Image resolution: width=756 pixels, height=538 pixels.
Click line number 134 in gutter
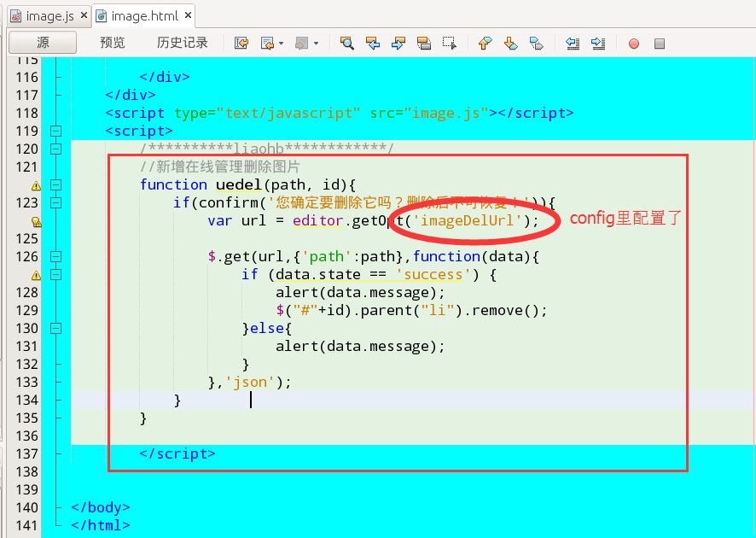pyautogui.click(x=26, y=400)
